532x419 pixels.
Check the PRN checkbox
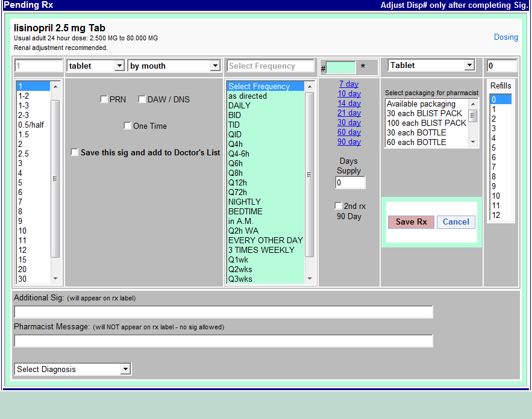(104, 99)
